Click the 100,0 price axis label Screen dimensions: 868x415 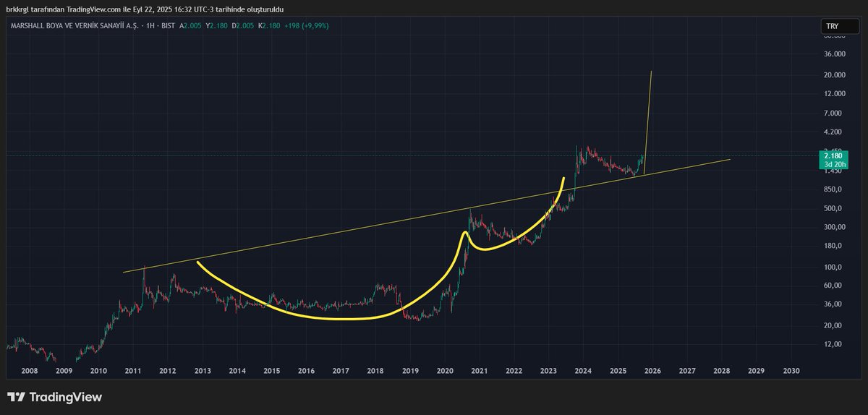coord(834,267)
